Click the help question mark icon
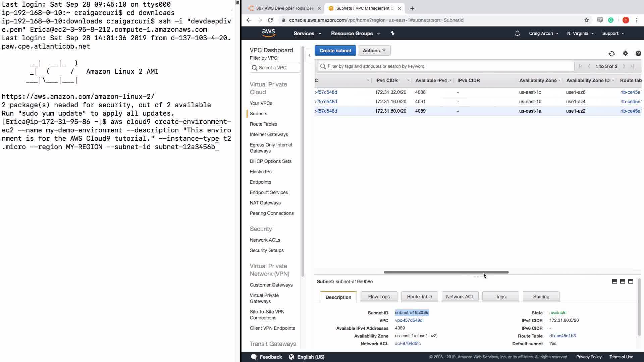This screenshot has height=362, width=644. [x=638, y=53]
